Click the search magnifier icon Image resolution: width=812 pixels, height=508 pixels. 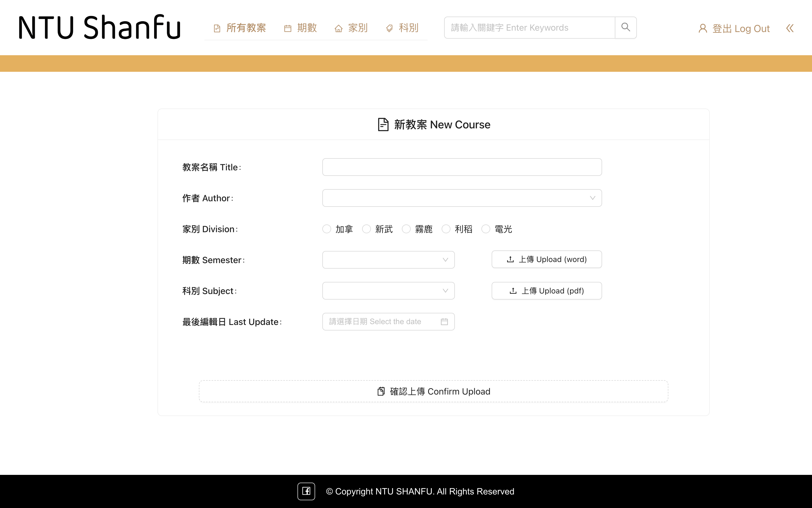point(626,27)
